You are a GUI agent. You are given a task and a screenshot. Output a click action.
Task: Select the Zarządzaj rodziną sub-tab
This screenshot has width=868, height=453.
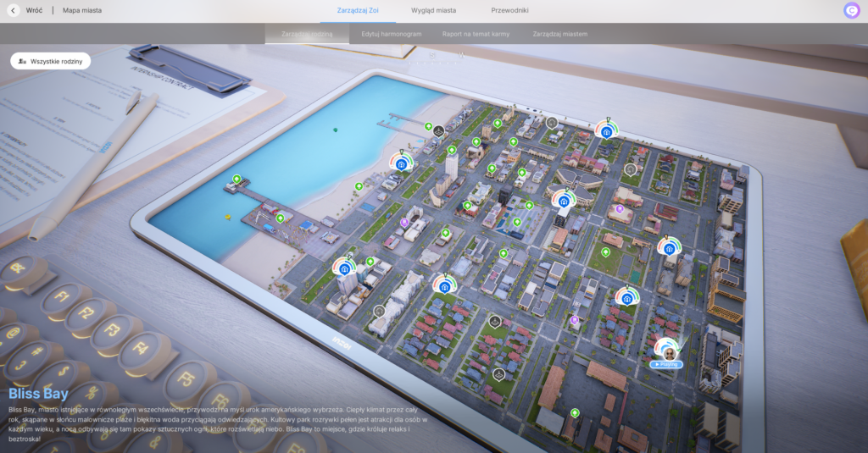point(307,34)
